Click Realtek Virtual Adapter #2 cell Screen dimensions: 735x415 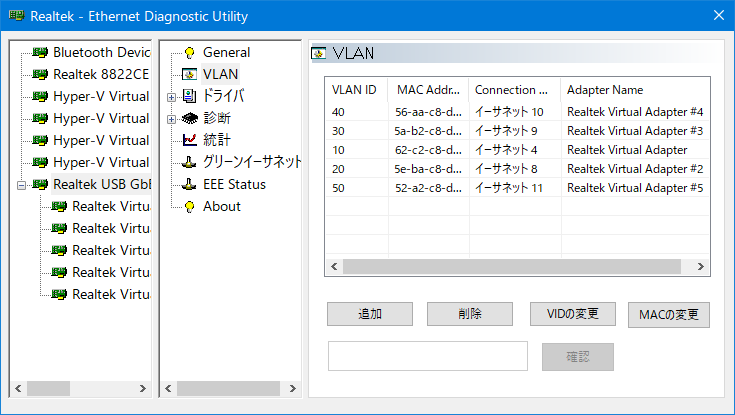(x=635, y=169)
